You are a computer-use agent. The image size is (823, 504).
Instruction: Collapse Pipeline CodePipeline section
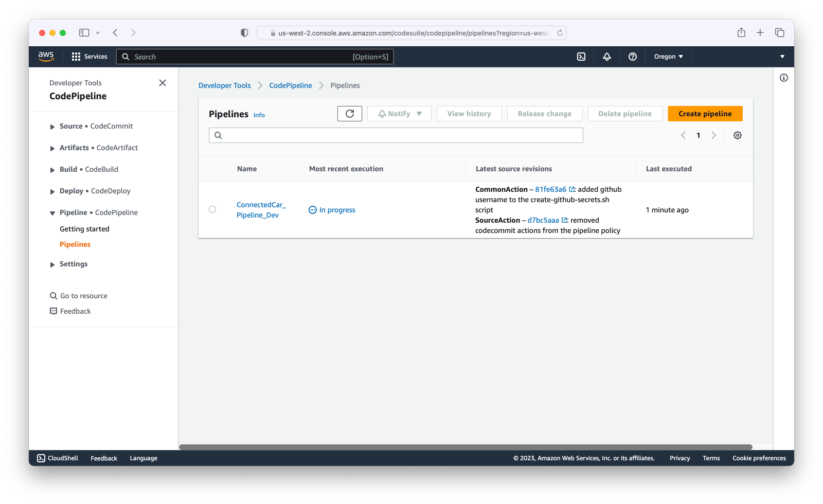tap(52, 213)
